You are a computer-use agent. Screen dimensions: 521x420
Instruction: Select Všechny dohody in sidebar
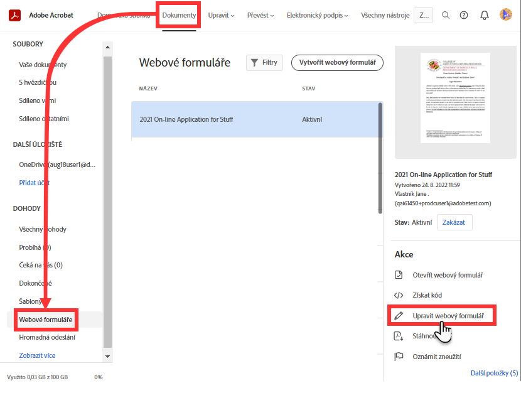pyautogui.click(x=43, y=229)
